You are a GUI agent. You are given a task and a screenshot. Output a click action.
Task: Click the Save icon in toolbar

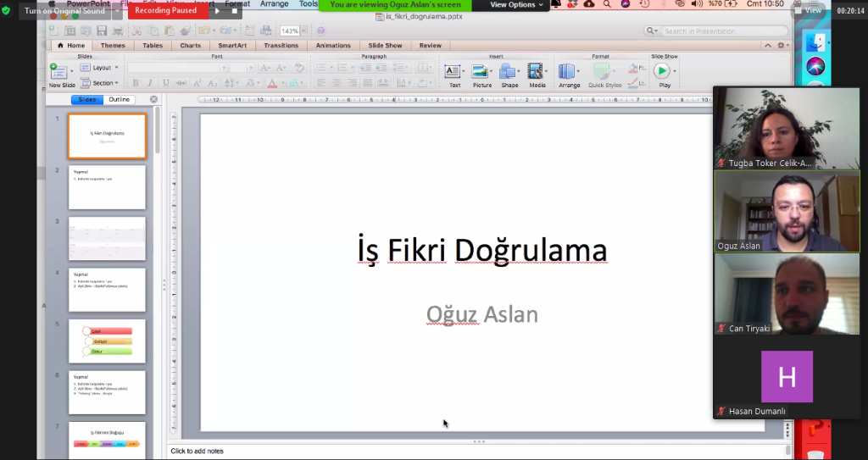[x=103, y=30]
